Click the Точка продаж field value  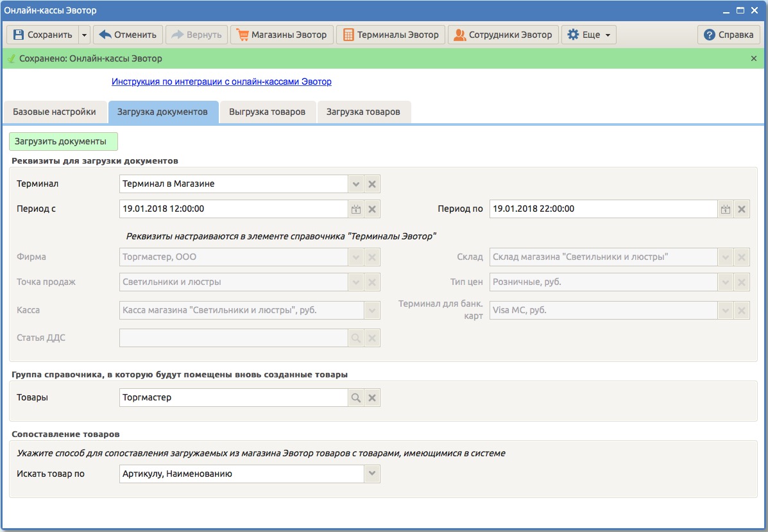[x=234, y=282]
